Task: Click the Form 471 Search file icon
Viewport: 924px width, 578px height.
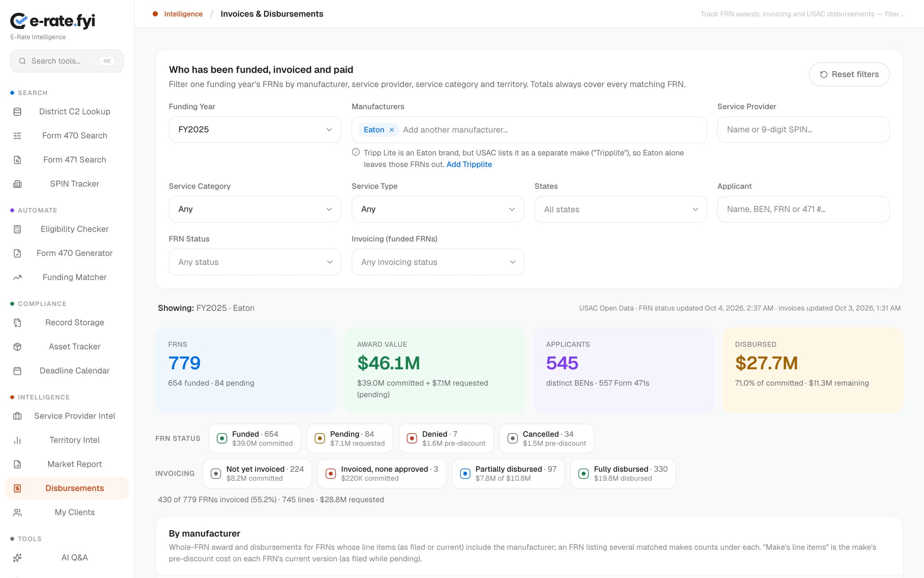Action: point(17,160)
